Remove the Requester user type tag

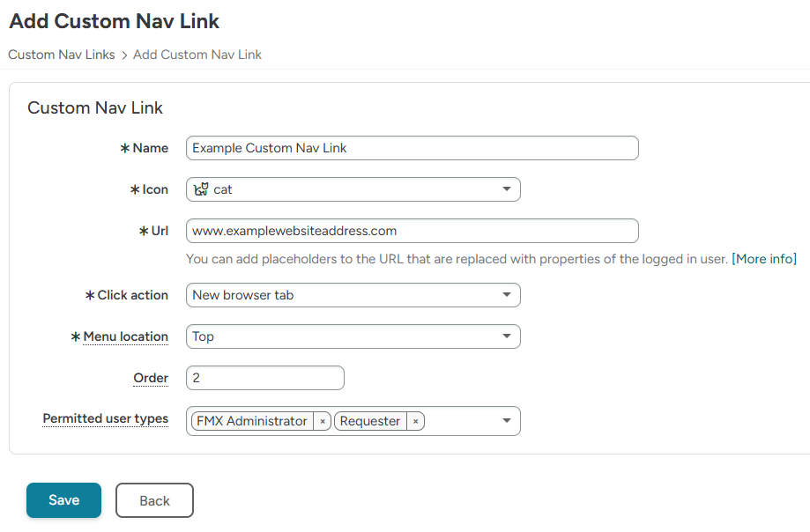(415, 422)
